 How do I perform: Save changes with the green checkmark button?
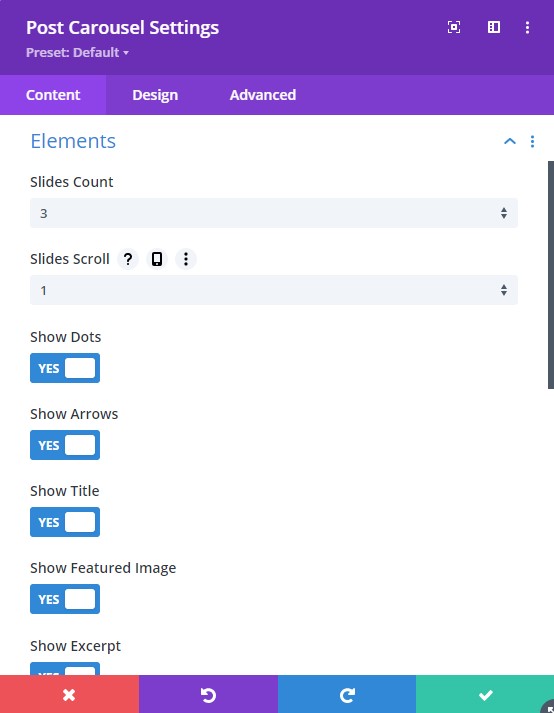click(x=485, y=694)
